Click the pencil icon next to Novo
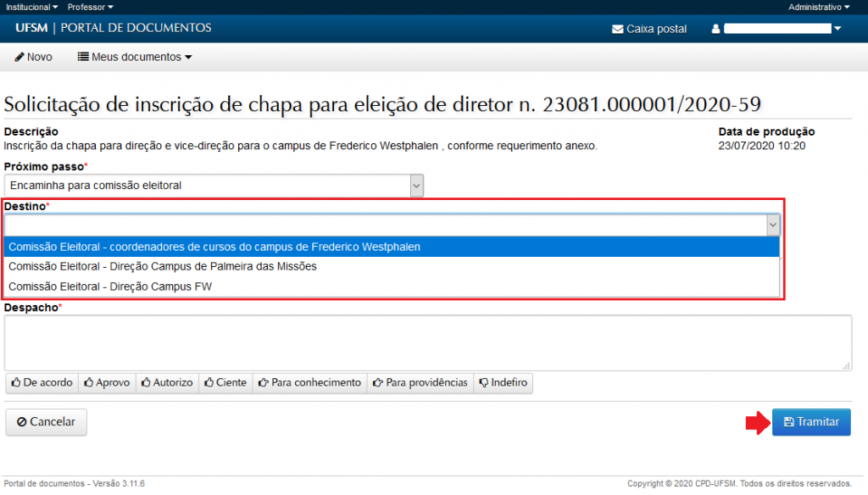Viewport: 868px width, 495px height. (x=19, y=57)
